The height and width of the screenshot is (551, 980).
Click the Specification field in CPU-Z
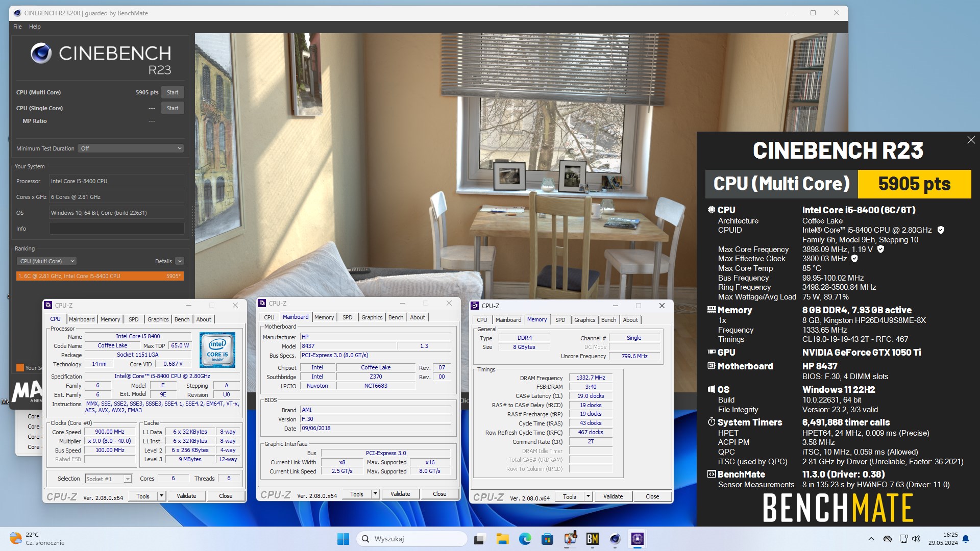162,376
